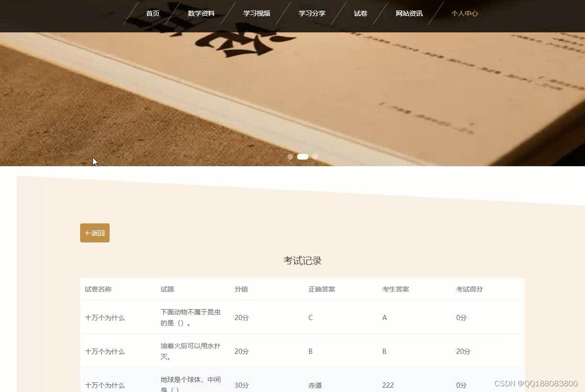The width and height of the screenshot is (585, 392).
Task: Select the 试卷 navigation tab
Action: (360, 13)
